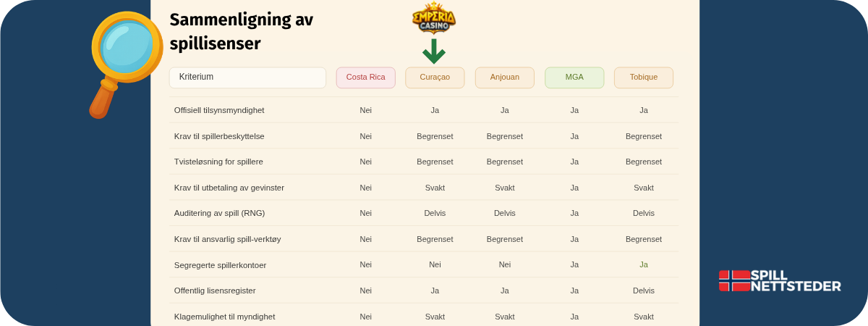Screen dimensions: 868x326
Task: Open the Spill Nettsteder logo link
Action: pyautogui.click(x=780, y=281)
